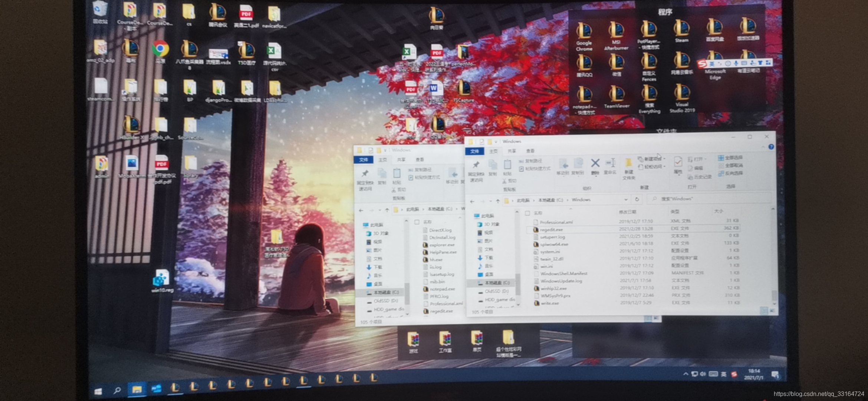
Task: Collapse the ribbon chevron in front Explorer
Action: [x=763, y=147]
